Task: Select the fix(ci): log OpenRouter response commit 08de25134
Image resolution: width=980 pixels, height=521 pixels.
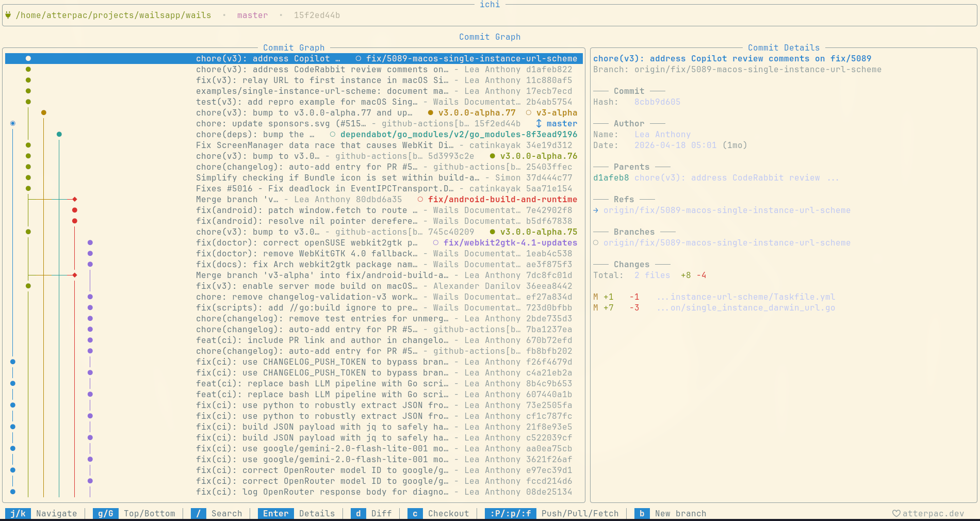Action: pos(294,492)
